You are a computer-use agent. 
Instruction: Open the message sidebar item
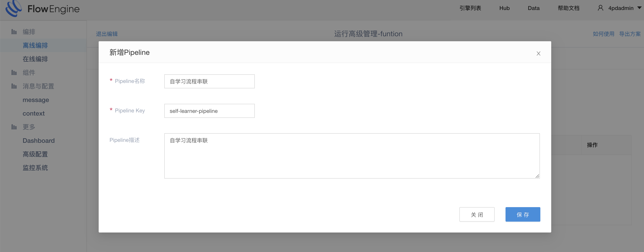(36, 100)
